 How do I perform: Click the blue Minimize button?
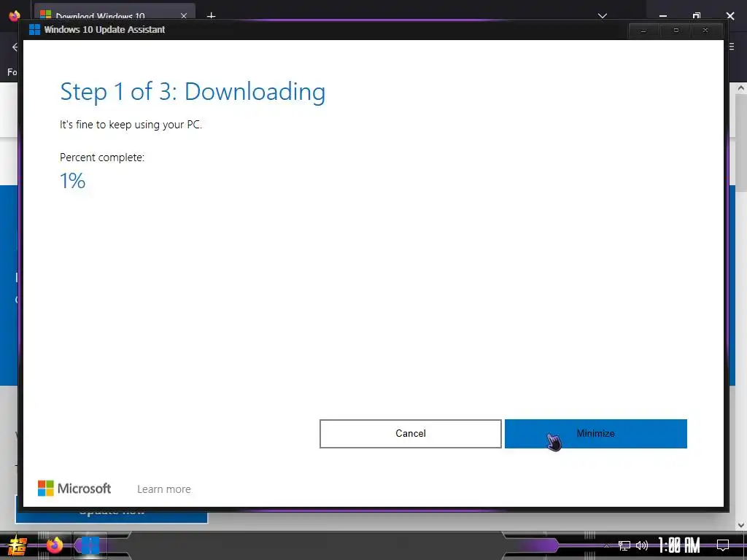[x=595, y=433]
